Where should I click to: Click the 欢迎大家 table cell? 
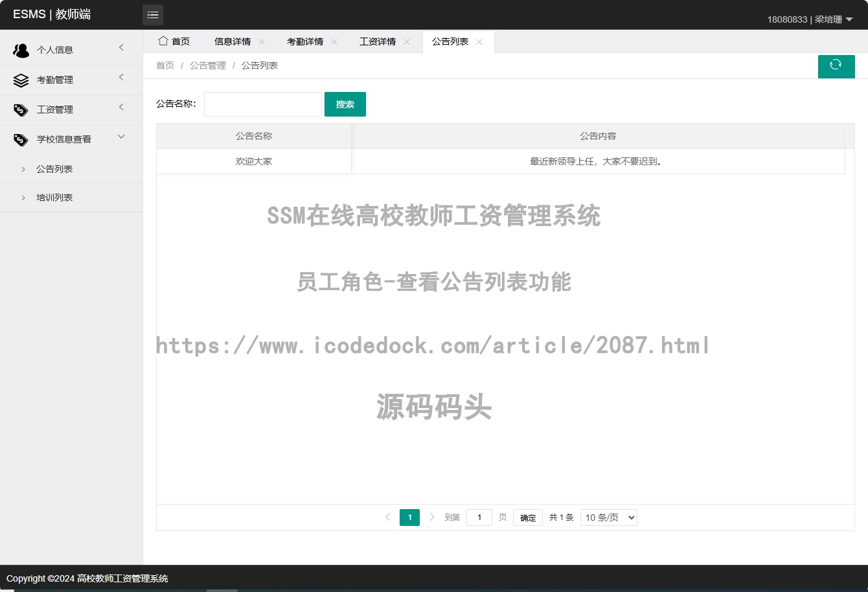[254, 161]
